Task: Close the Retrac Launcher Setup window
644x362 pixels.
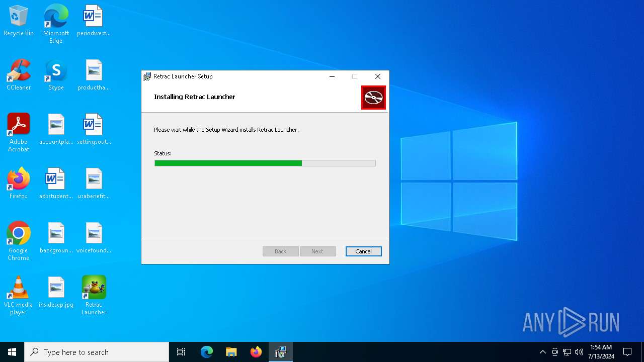Action: 378,76
